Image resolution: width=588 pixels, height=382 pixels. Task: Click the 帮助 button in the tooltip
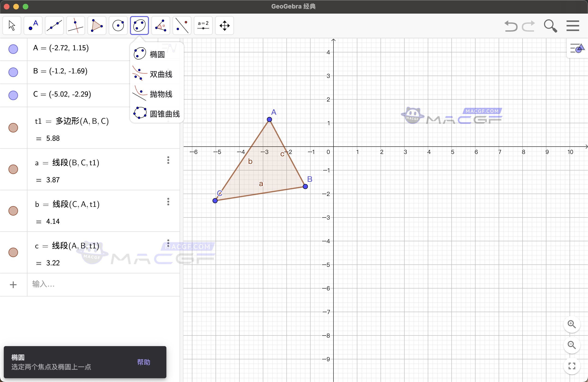144,362
